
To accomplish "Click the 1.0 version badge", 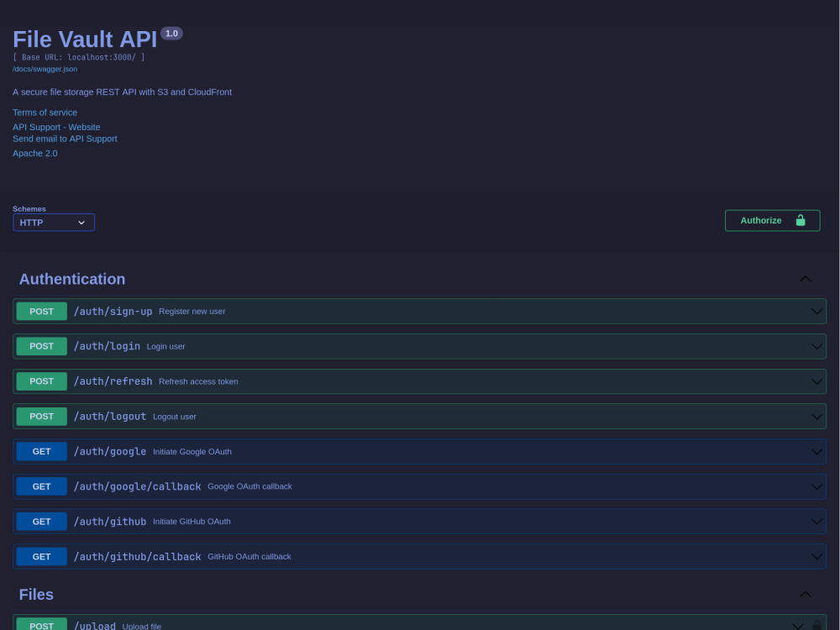I will click(171, 34).
